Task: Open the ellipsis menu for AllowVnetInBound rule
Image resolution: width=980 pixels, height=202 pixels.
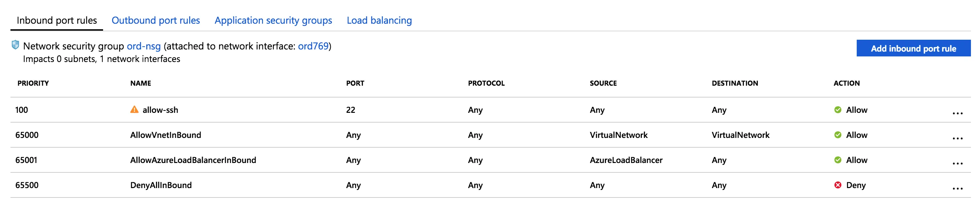Action: coord(957,138)
